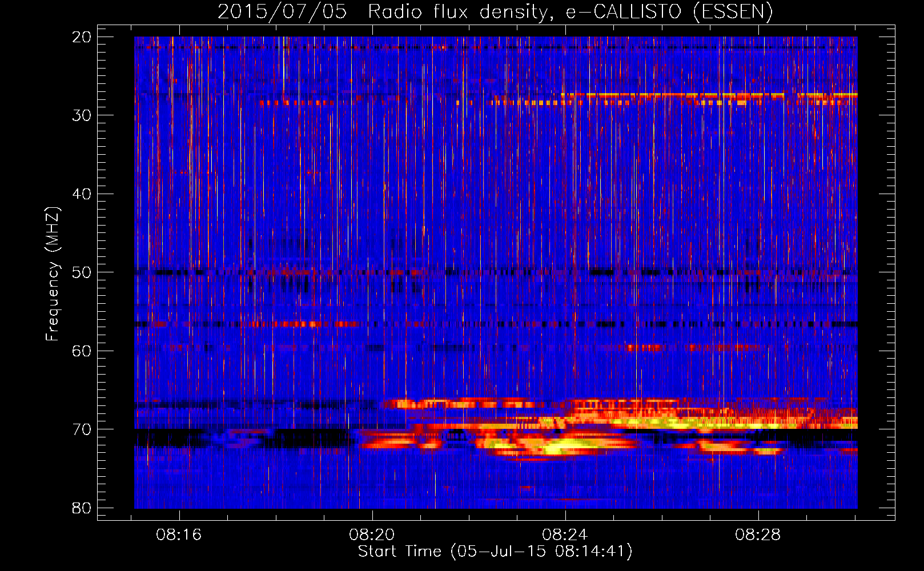924x571 pixels.
Task: Click the 80 frequency tick label
Action: click(x=82, y=508)
